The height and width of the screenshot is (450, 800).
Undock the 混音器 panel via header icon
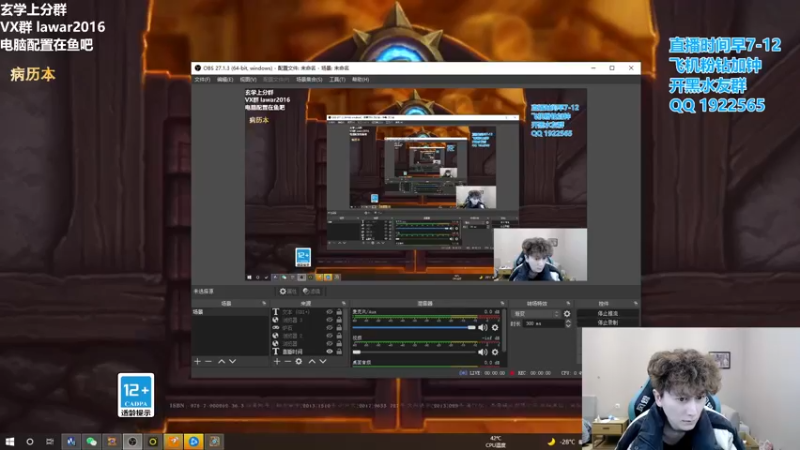502,304
